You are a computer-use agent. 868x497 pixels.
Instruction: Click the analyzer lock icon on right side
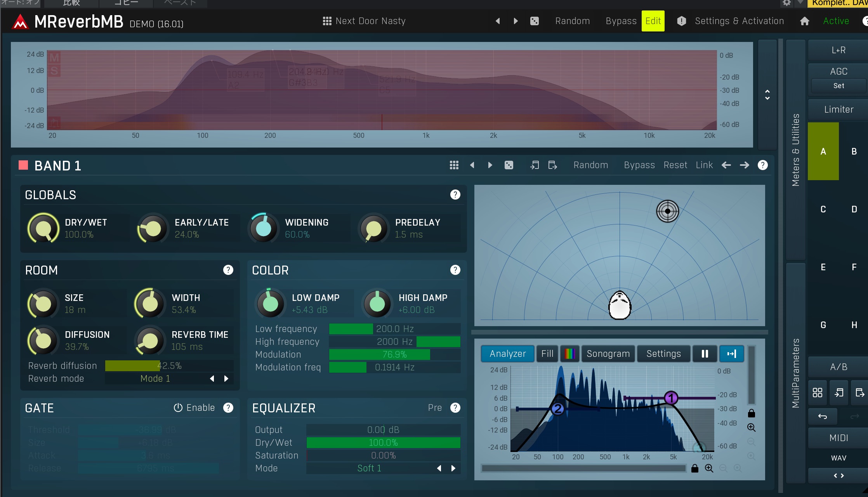(751, 413)
